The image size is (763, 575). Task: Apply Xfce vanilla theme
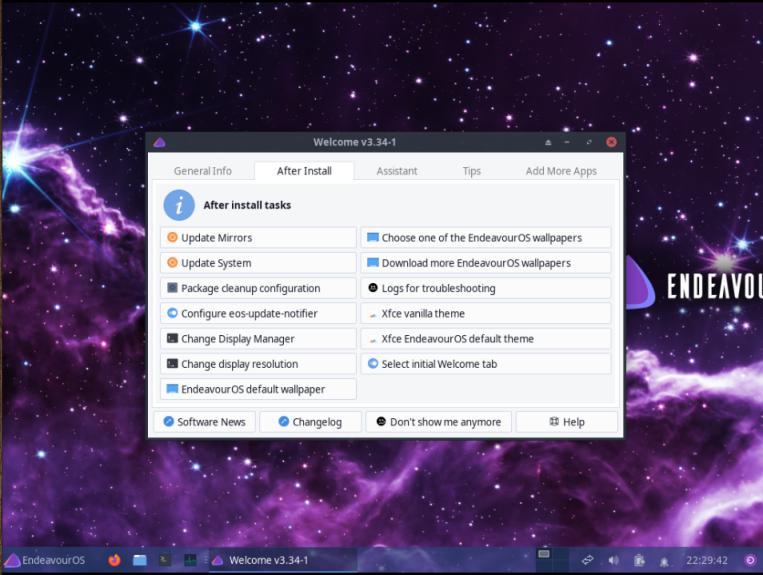tap(486, 314)
